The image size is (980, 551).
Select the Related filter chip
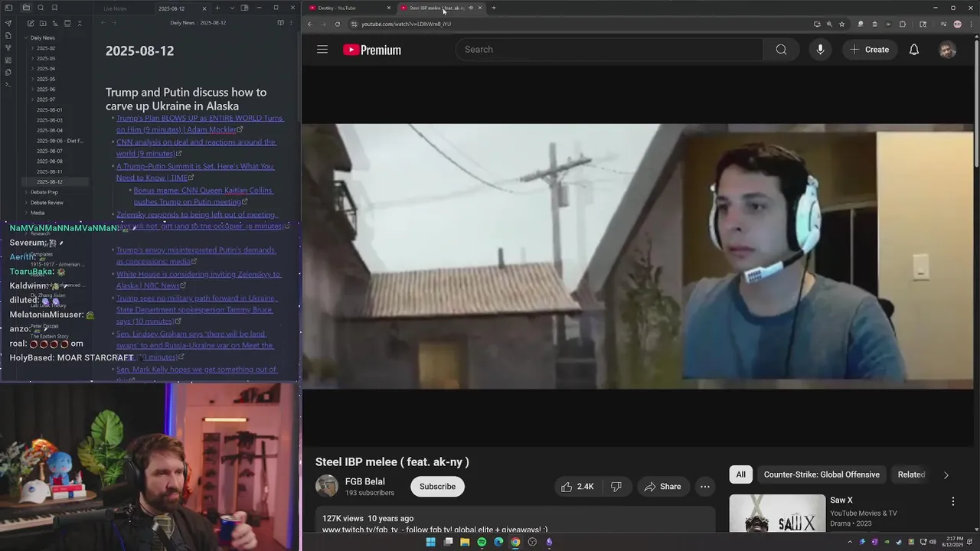coord(911,474)
